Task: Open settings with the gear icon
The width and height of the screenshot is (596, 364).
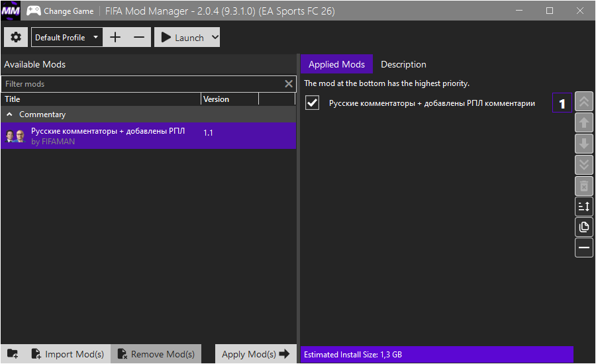Action: pyautogui.click(x=16, y=38)
